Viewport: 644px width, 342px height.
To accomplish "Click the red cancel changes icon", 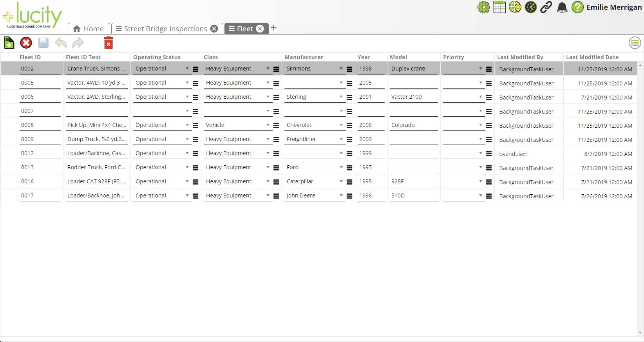I will click(26, 43).
